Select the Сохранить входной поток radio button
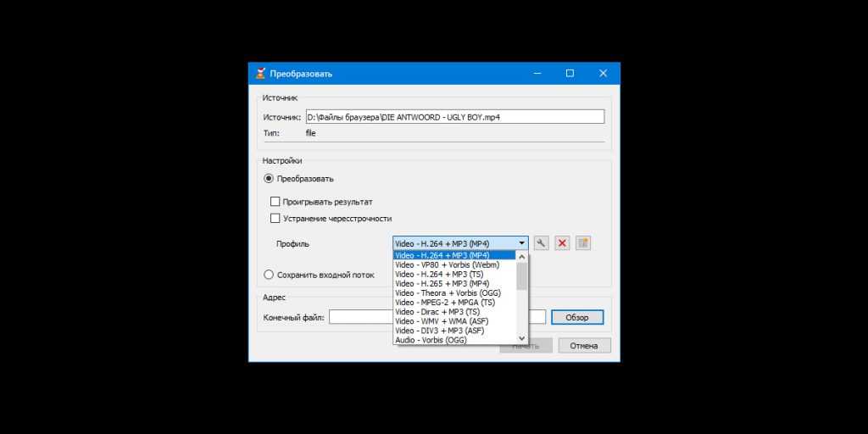 pyautogui.click(x=269, y=275)
